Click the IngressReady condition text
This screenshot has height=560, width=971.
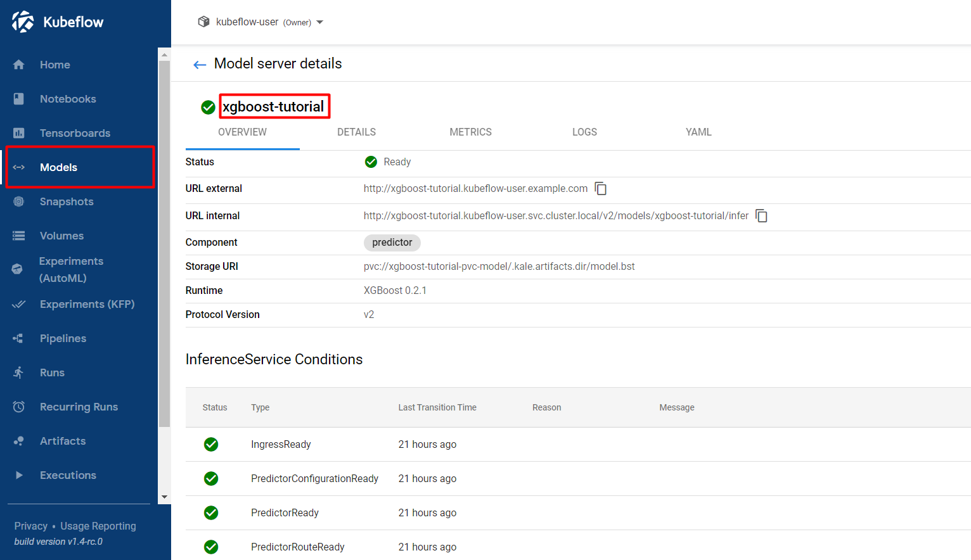point(281,445)
